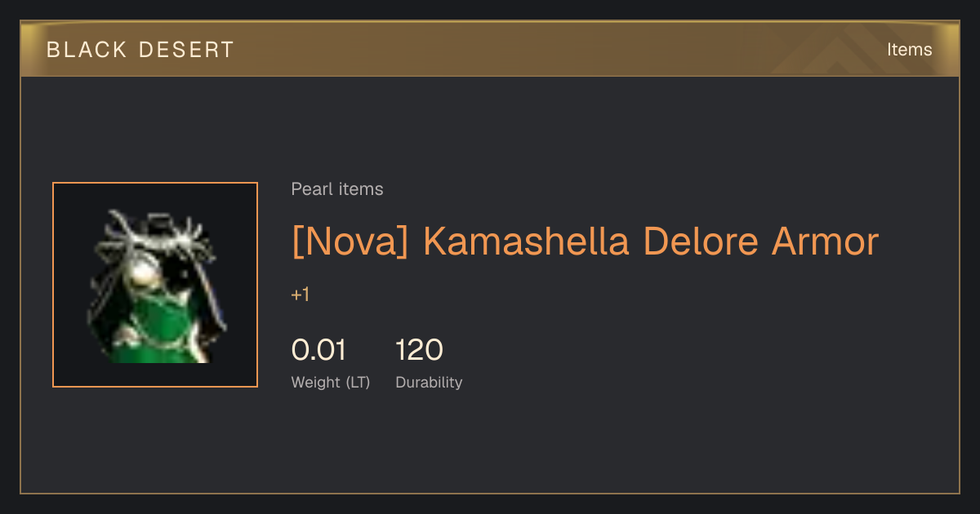The width and height of the screenshot is (980, 514).
Task: Select the Pearl items category label
Action: tap(337, 189)
